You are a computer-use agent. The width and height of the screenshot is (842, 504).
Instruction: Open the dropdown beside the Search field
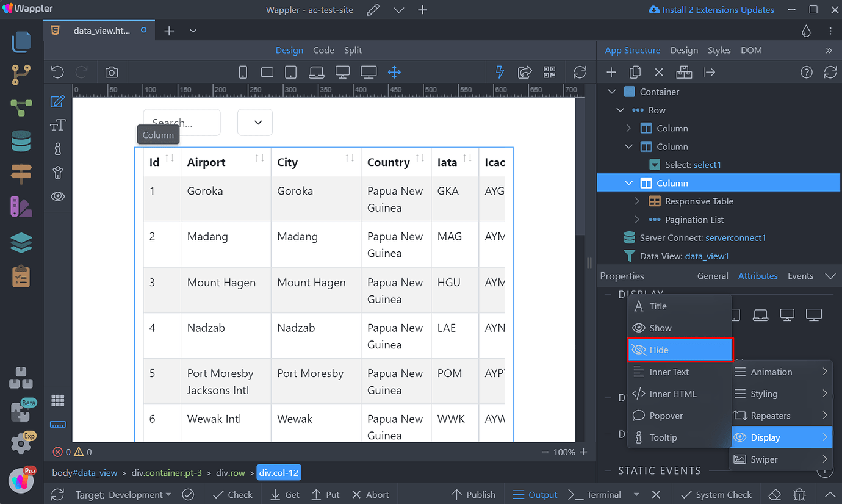coord(255,123)
